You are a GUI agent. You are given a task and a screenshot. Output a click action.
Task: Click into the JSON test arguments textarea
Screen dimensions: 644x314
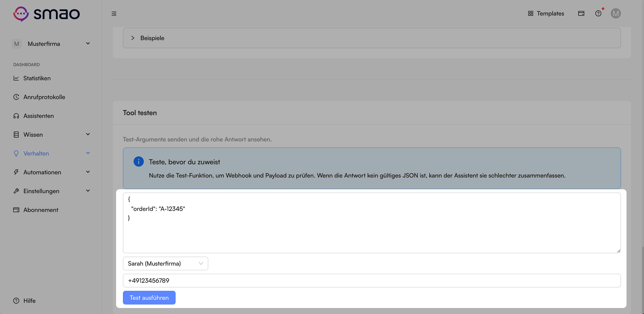[x=372, y=223]
